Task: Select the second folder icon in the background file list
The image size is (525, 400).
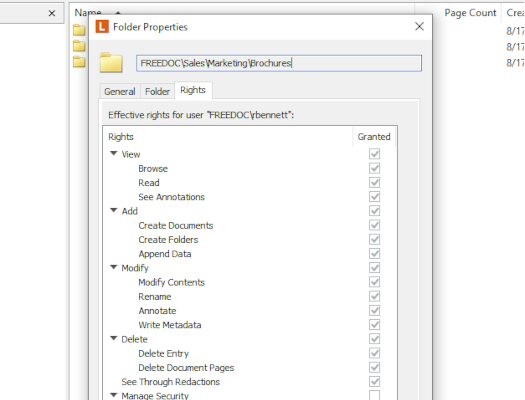Action: point(79,46)
